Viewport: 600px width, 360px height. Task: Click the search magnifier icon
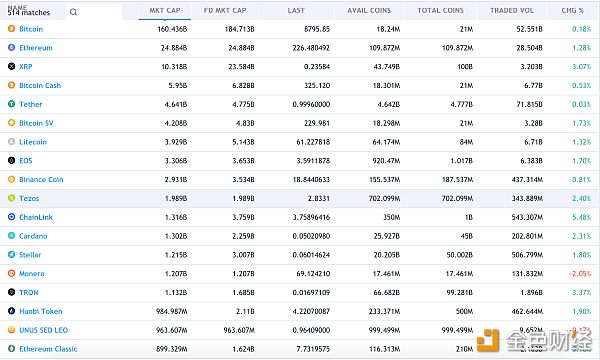[x=73, y=12]
